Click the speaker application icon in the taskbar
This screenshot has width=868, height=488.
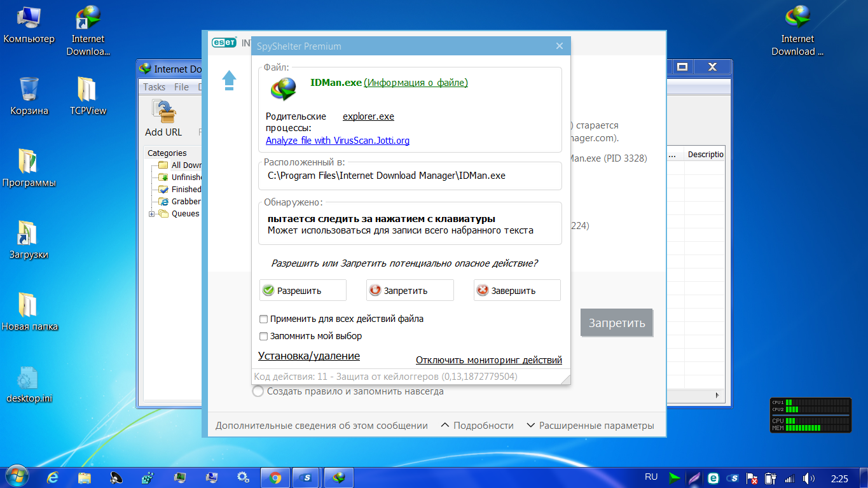pos(116,477)
